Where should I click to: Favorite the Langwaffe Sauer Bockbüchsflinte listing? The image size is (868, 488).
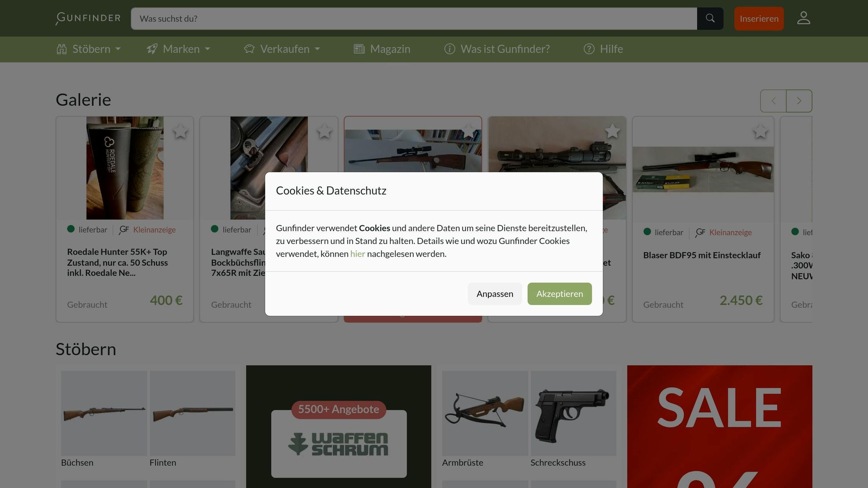[325, 132]
